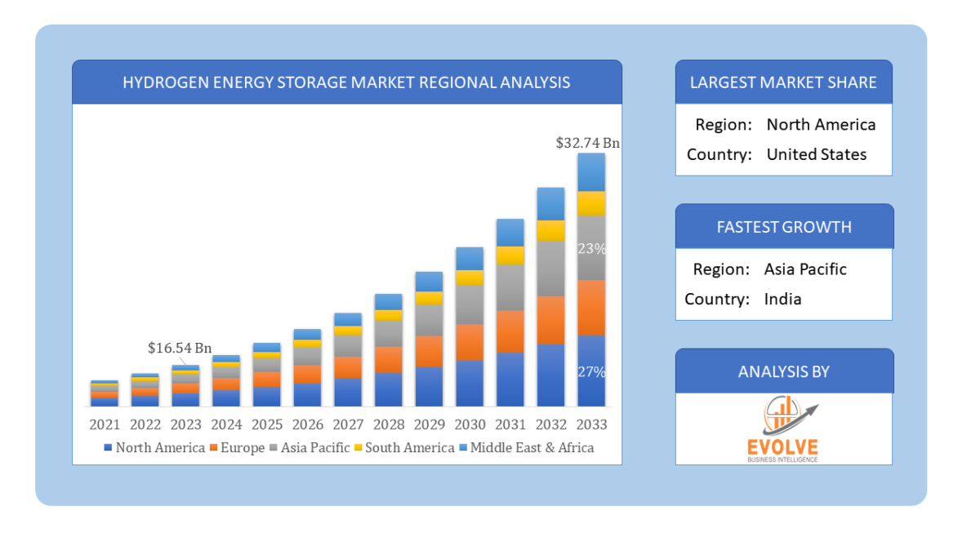Click the 2022 axis label
980x551 pixels.
click(x=145, y=425)
